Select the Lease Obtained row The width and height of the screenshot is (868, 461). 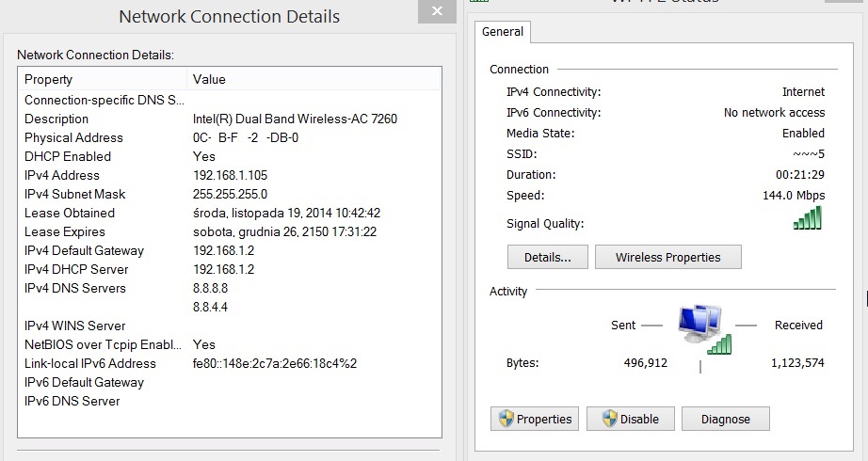point(70,213)
